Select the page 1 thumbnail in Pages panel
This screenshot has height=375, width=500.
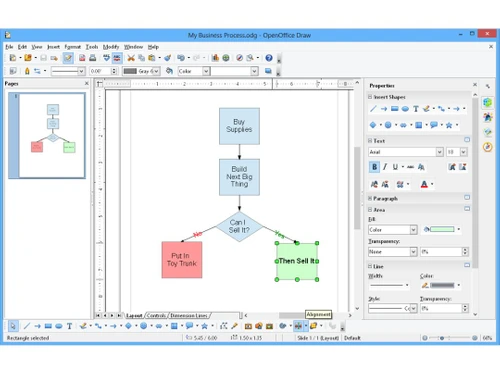point(52,135)
